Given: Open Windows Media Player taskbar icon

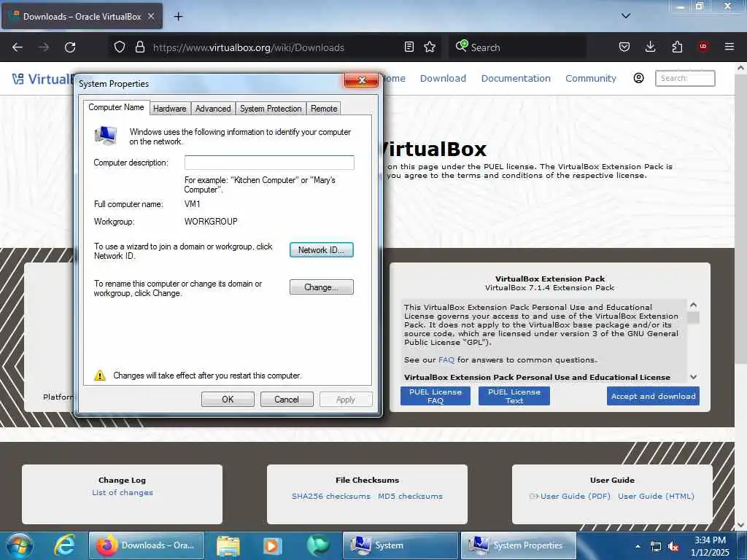Looking at the screenshot, I should click(x=272, y=545).
